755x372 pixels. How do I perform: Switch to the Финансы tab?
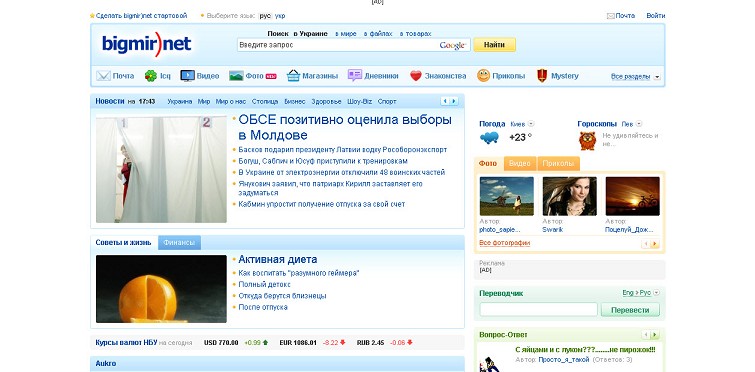click(179, 243)
